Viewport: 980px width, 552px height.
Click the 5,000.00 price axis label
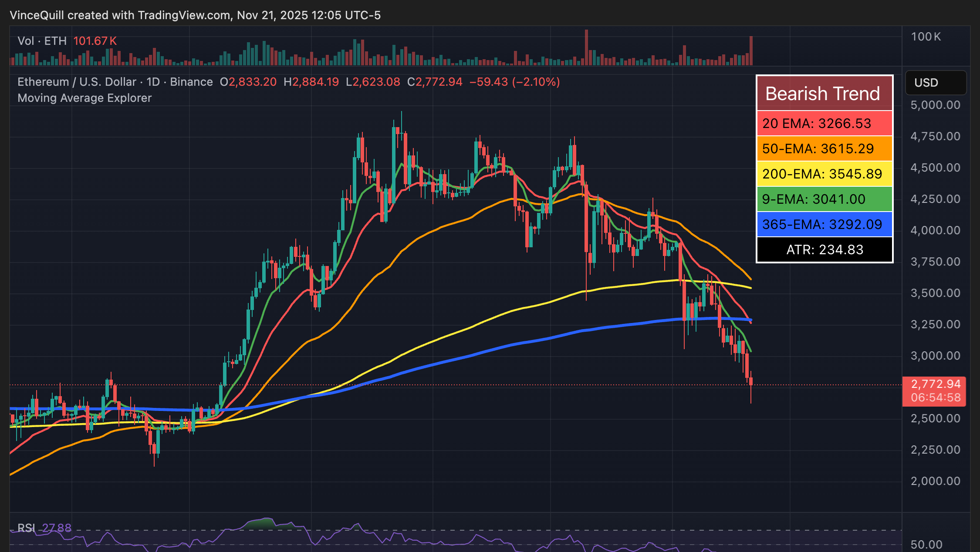pos(935,105)
